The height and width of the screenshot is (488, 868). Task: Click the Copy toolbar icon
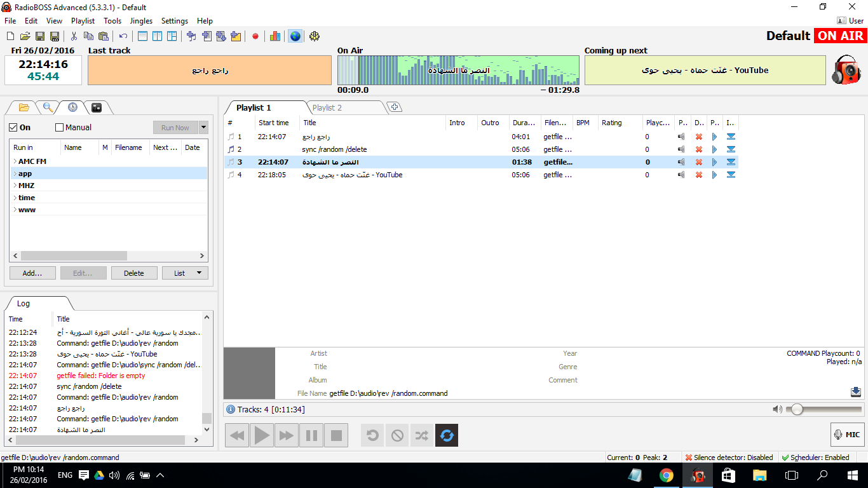pos(88,36)
